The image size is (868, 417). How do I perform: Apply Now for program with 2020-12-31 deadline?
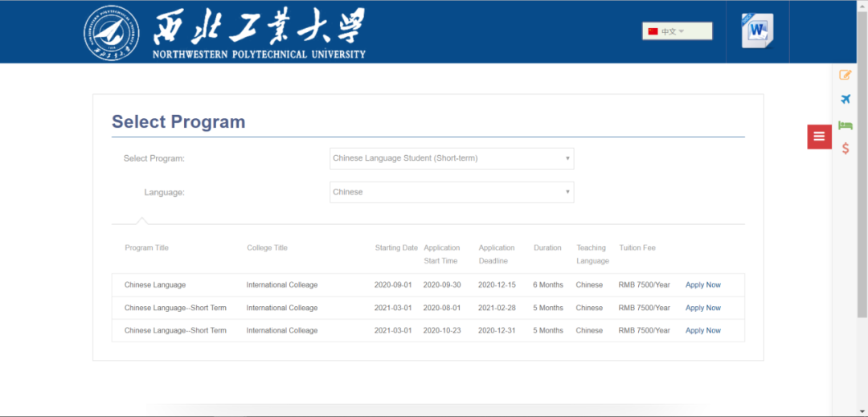[x=703, y=330]
